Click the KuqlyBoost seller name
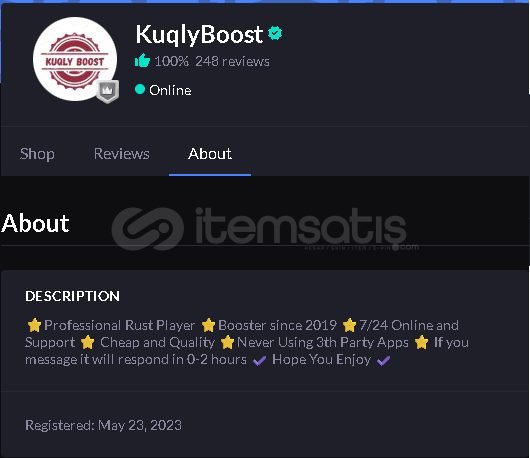The width and height of the screenshot is (530, 458). pyautogui.click(x=199, y=34)
